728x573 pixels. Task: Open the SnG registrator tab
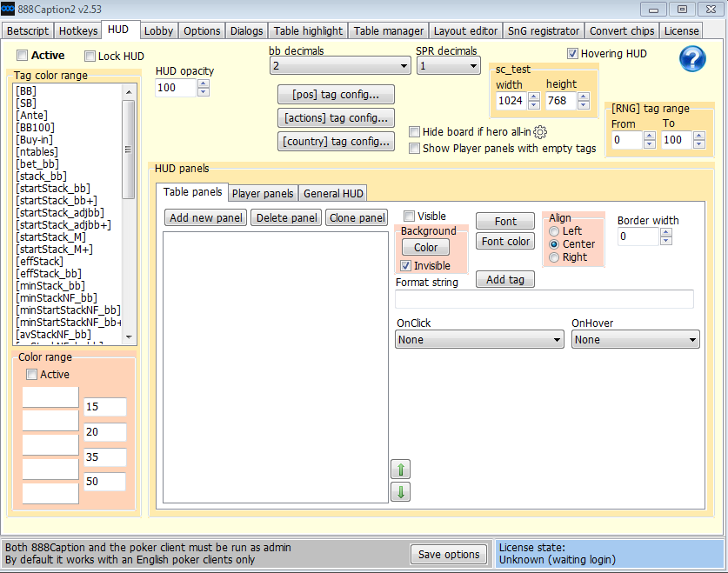coord(544,31)
